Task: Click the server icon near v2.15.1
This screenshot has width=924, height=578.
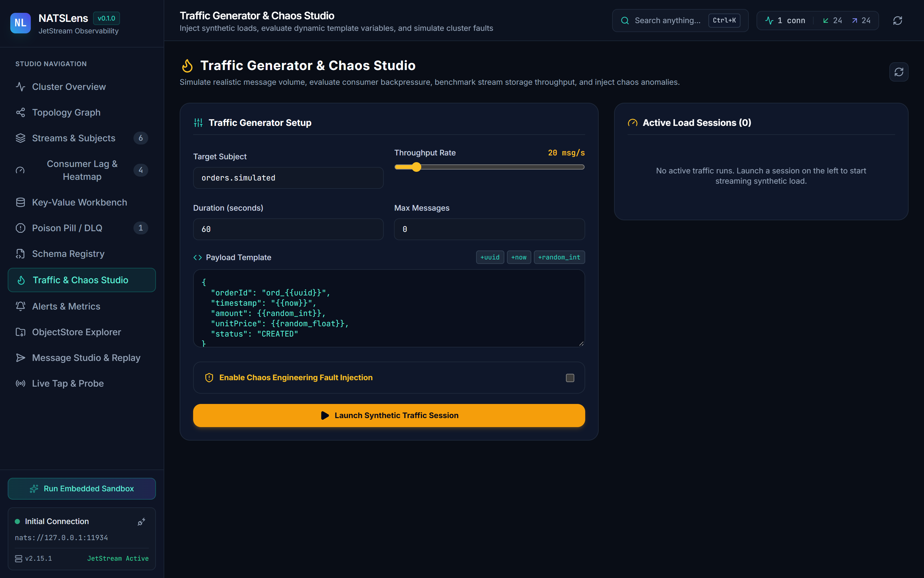Action: click(x=18, y=558)
